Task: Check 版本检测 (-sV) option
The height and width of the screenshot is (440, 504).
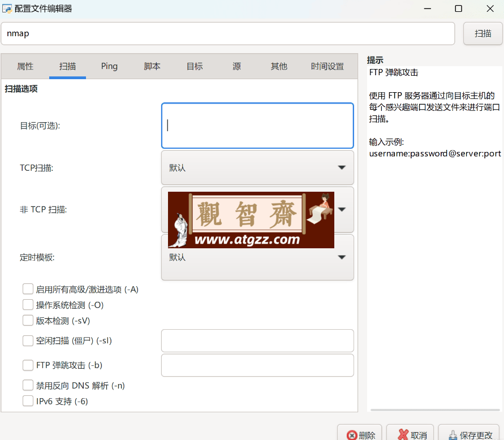Action: click(28, 321)
